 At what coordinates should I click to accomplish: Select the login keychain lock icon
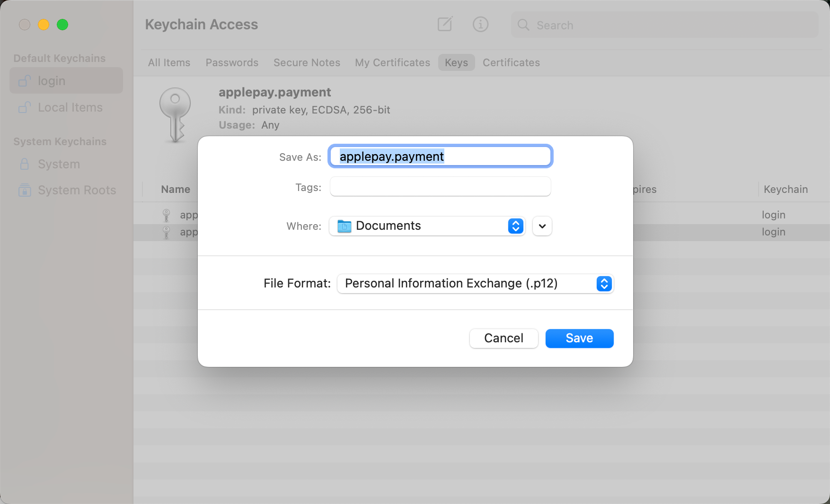pyautogui.click(x=25, y=81)
